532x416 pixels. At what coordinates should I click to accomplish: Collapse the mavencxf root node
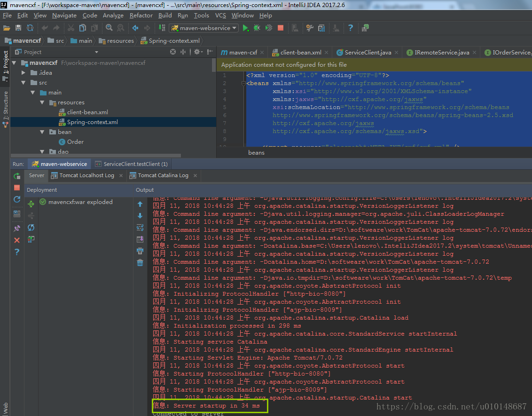click(x=14, y=63)
